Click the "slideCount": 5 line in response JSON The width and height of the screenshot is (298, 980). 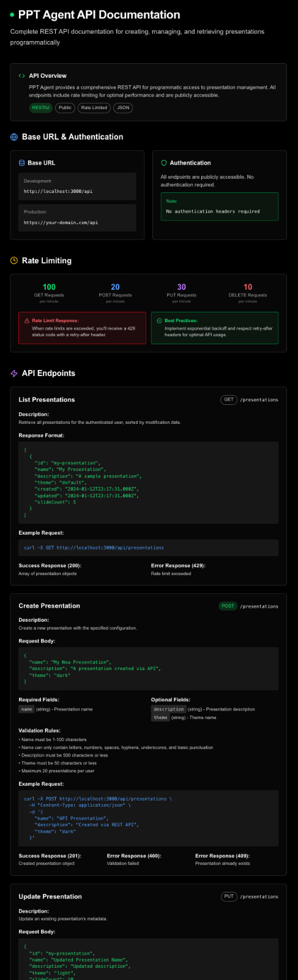[55, 502]
